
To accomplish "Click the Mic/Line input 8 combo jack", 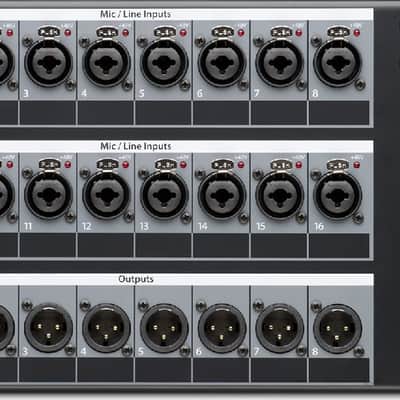I will 338,63.
